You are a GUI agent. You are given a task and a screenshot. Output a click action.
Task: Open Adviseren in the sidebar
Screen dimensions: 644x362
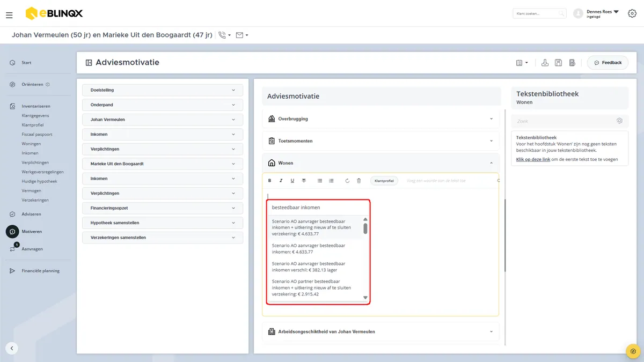(31, 214)
